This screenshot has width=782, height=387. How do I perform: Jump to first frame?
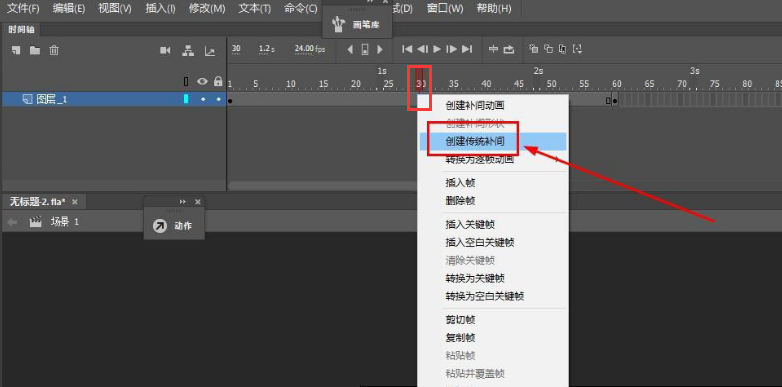click(x=407, y=49)
